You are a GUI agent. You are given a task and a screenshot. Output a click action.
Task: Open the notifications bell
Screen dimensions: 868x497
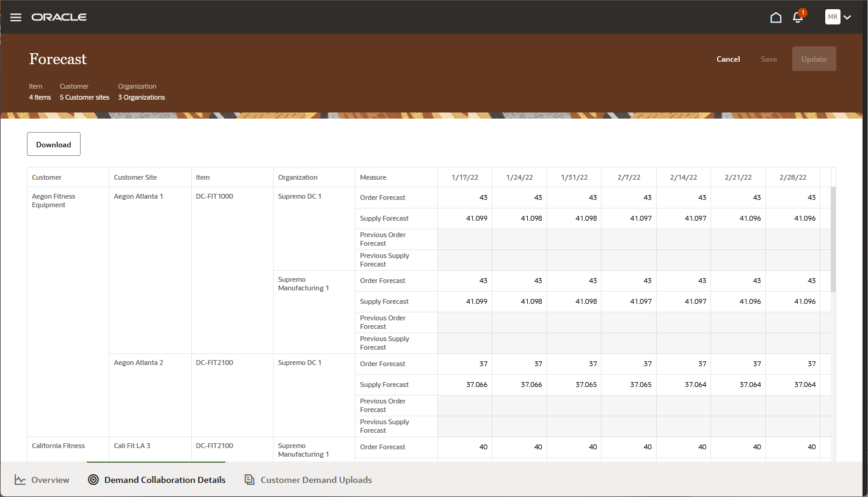pos(798,17)
